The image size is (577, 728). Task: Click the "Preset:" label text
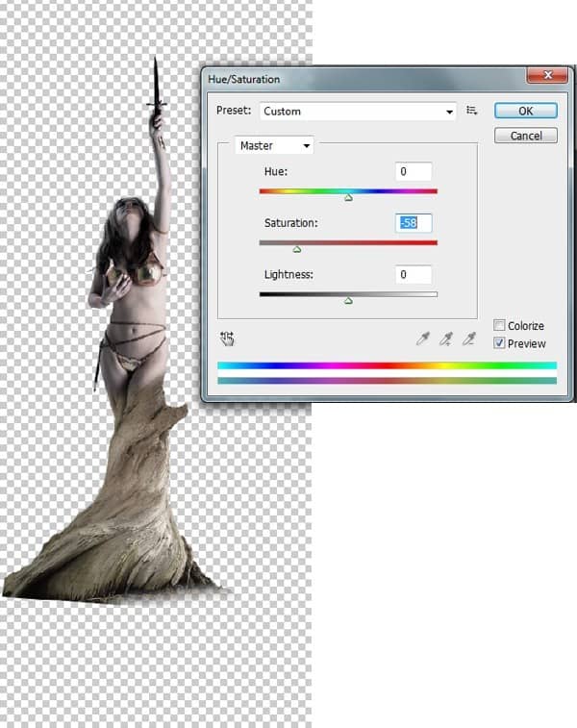point(234,111)
